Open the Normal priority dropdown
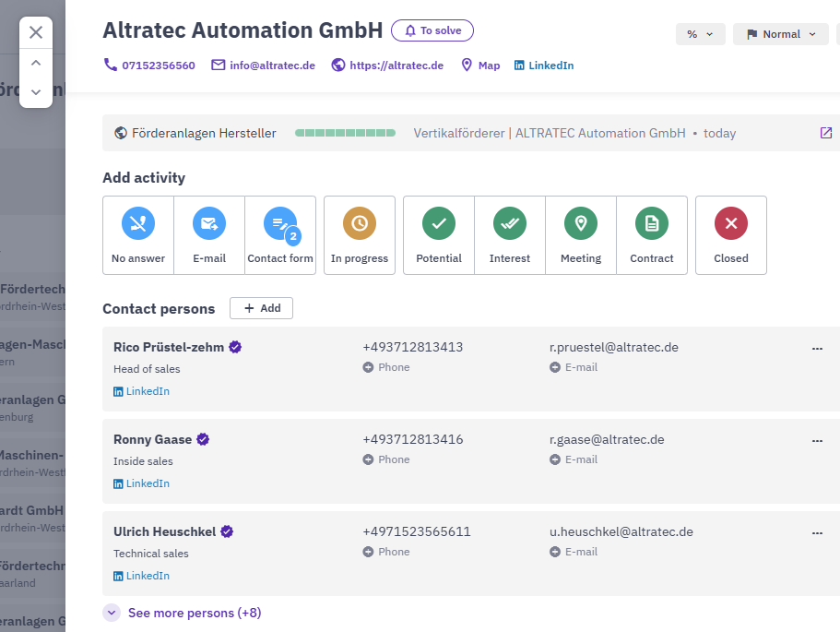 click(x=781, y=34)
